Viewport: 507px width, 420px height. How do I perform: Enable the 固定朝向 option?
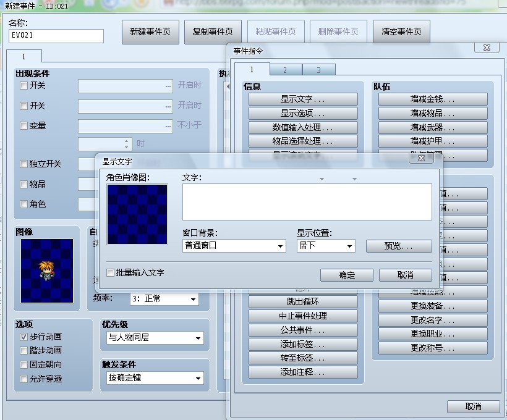pos(23,365)
